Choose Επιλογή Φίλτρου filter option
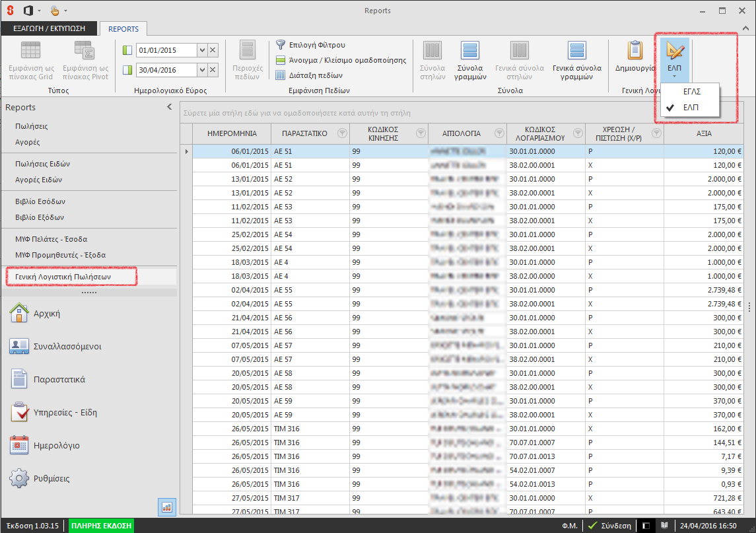The width and height of the screenshot is (756, 533). [x=310, y=45]
